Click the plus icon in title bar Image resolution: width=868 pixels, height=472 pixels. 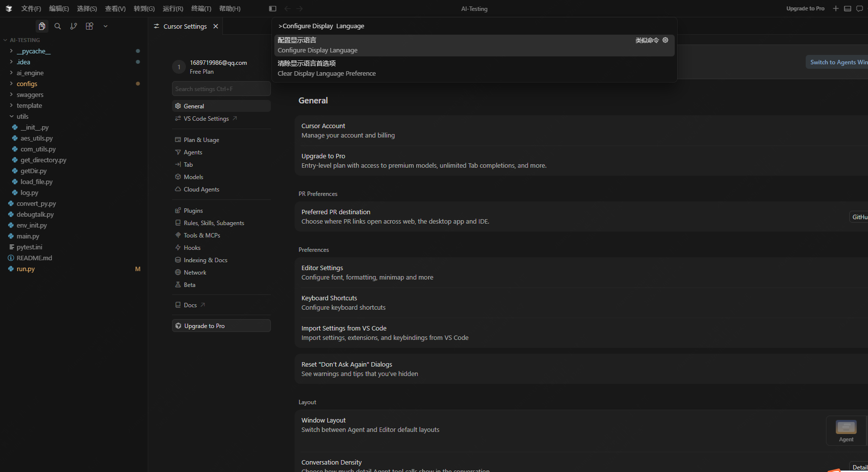(x=836, y=8)
